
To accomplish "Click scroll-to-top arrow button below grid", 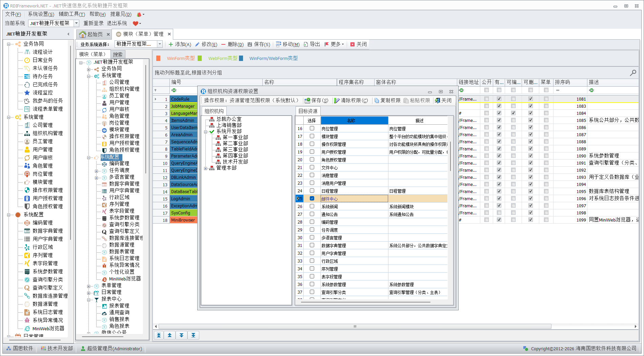I will pyautogui.click(x=159, y=335).
